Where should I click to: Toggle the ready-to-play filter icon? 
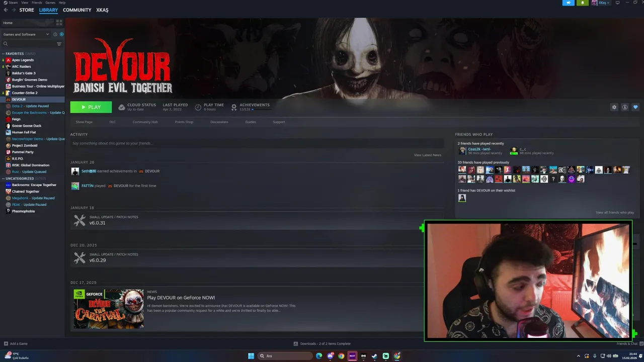pyautogui.click(x=61, y=34)
